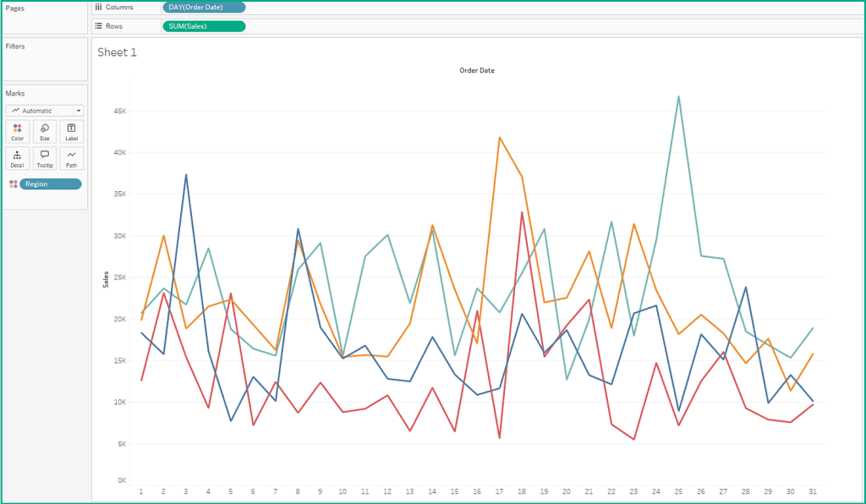The width and height of the screenshot is (866, 504).
Task: Click the Rows shelf icon
Action: 98,26
